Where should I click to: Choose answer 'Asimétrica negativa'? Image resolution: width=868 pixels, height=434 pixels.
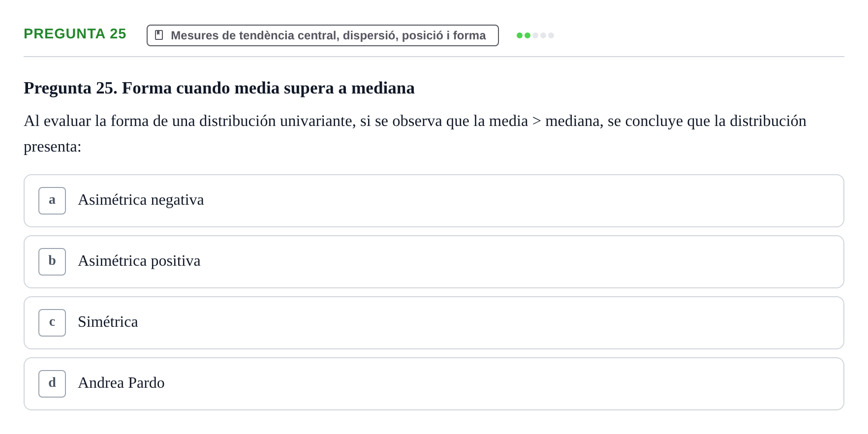tap(434, 201)
